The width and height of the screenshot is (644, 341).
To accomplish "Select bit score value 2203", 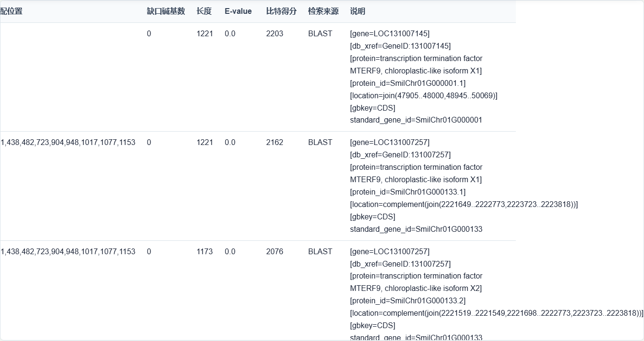I will click(x=275, y=34).
